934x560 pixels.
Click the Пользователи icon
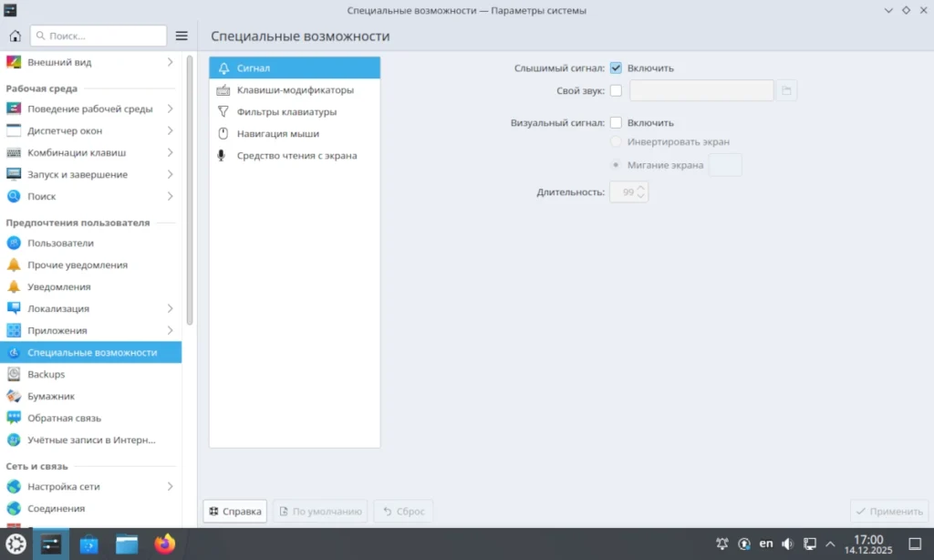pos(14,244)
